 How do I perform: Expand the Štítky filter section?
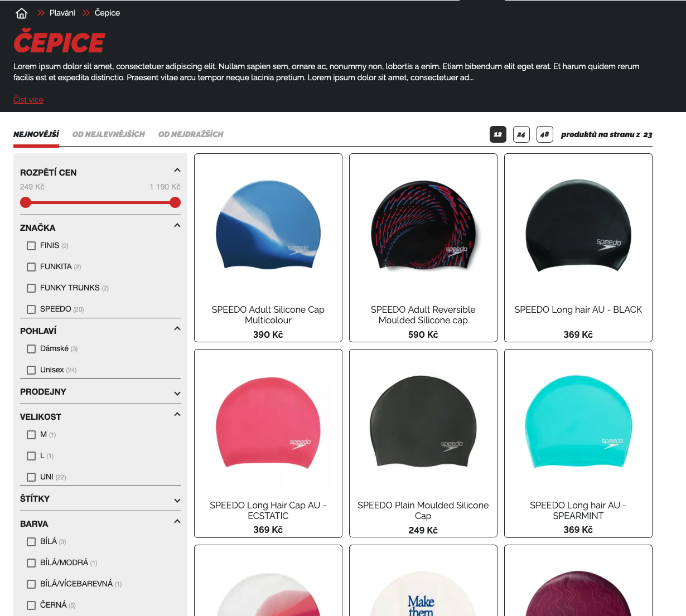point(177,501)
